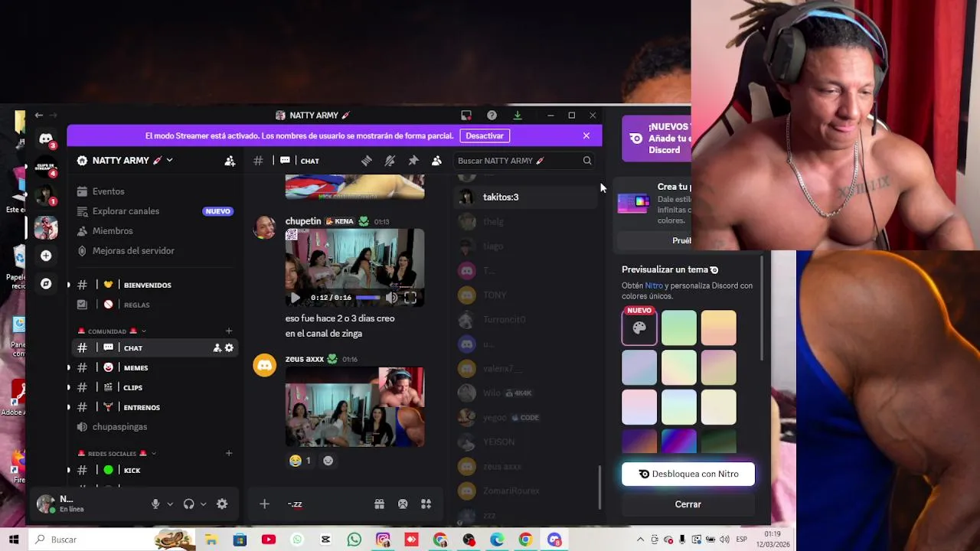Click the Windows Start button
Viewport: 980px width, 551px height.
coord(14,540)
